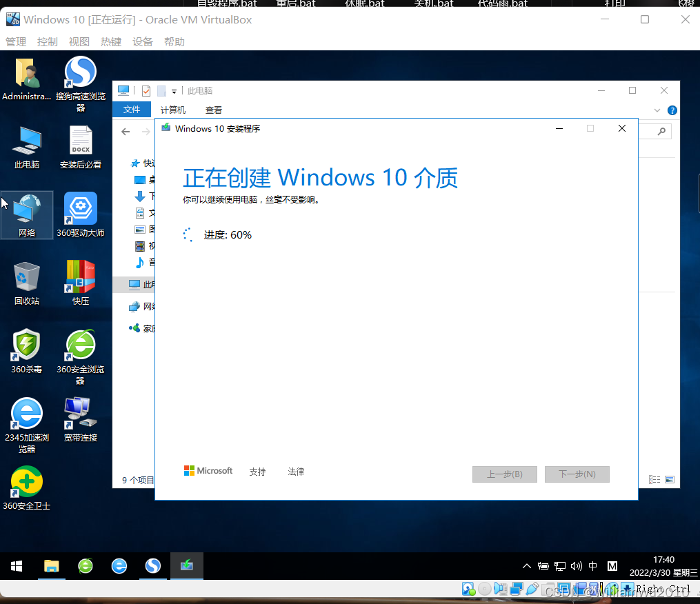Switch to Windows 10 setup taskbar icon
Image resolution: width=700 pixels, height=604 pixels.
[x=187, y=566]
